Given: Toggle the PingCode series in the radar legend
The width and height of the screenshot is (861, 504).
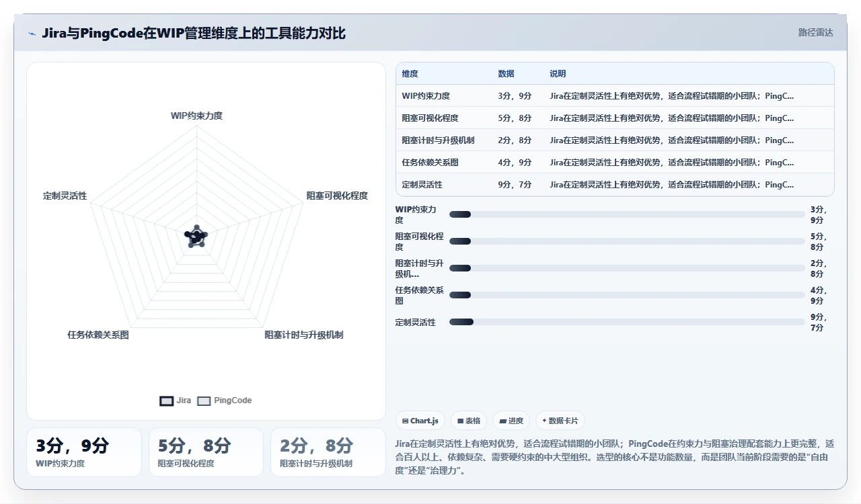Looking at the screenshot, I should coord(225,401).
